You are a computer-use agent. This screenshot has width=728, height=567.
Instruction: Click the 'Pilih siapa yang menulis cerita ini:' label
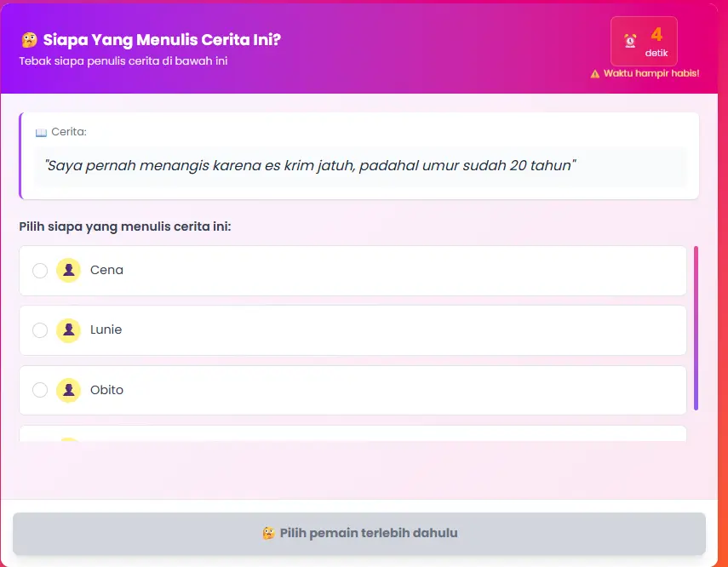coord(125,226)
